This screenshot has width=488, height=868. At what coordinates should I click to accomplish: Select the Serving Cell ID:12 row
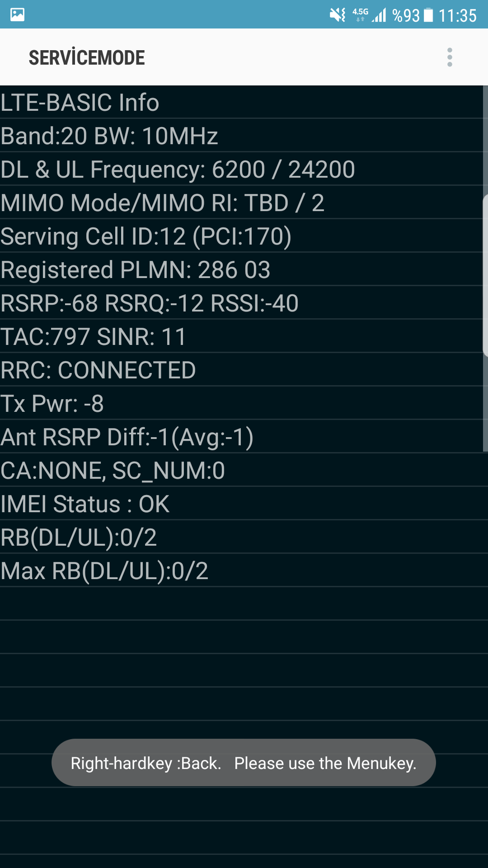click(241, 236)
